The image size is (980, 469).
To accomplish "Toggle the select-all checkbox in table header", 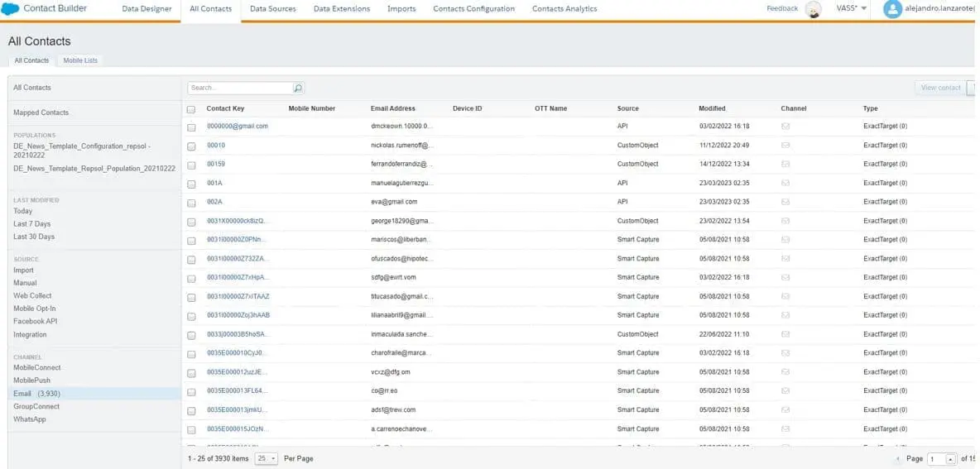I will click(191, 109).
